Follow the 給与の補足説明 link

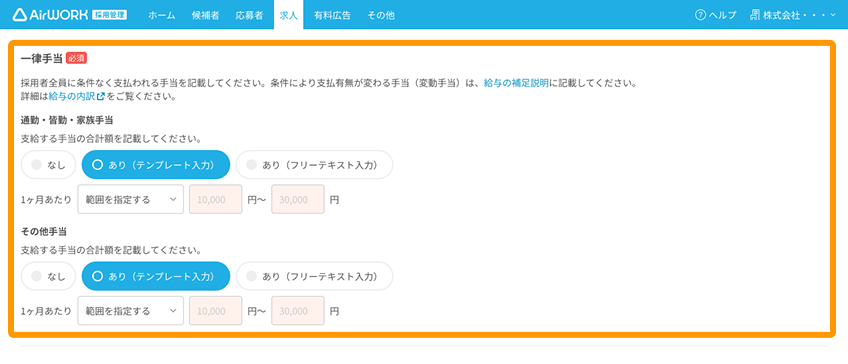pos(516,83)
